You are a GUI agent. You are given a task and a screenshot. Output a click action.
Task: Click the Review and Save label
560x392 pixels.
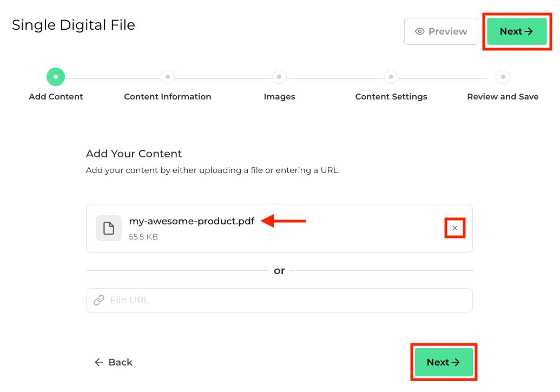503,97
